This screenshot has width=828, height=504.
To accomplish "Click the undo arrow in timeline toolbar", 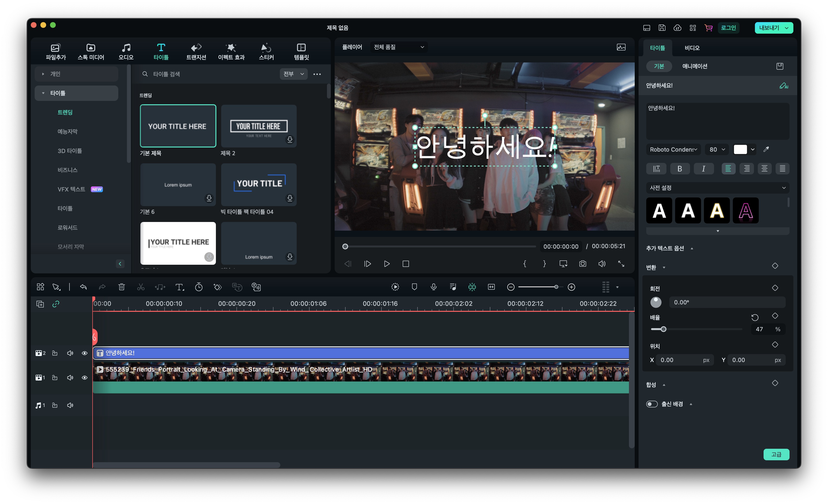I will click(83, 287).
